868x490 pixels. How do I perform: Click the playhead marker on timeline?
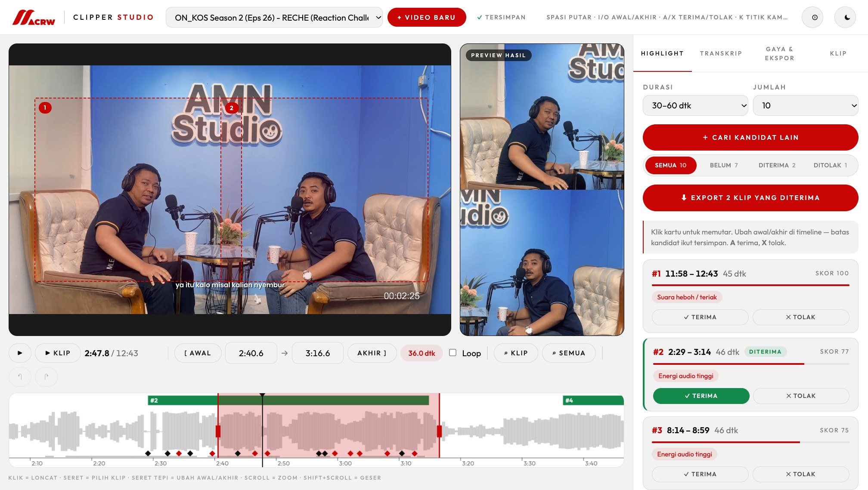[x=262, y=395]
